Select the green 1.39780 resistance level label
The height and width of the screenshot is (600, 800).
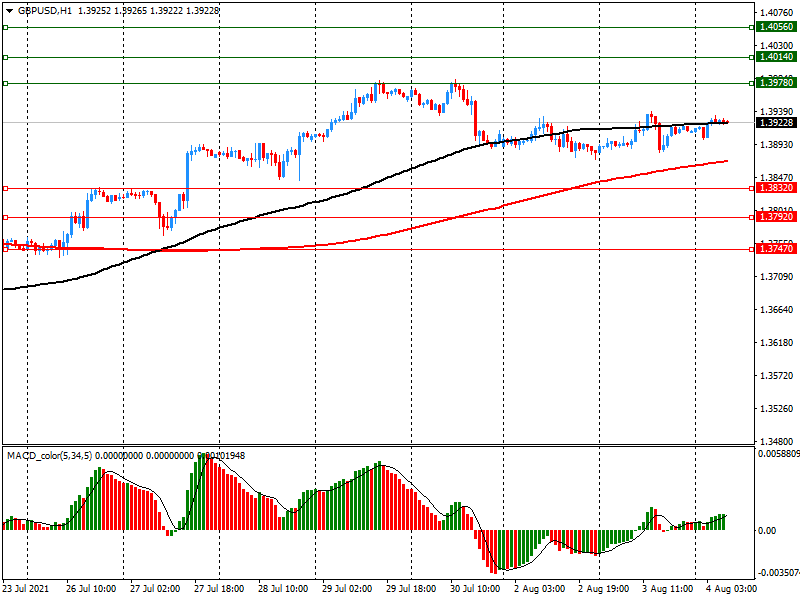click(777, 83)
